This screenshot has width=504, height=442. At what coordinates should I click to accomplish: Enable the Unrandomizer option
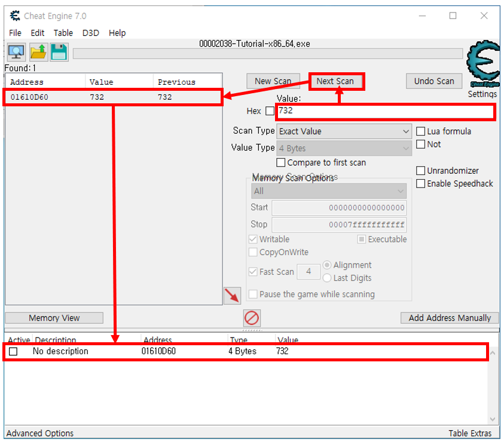[420, 171]
